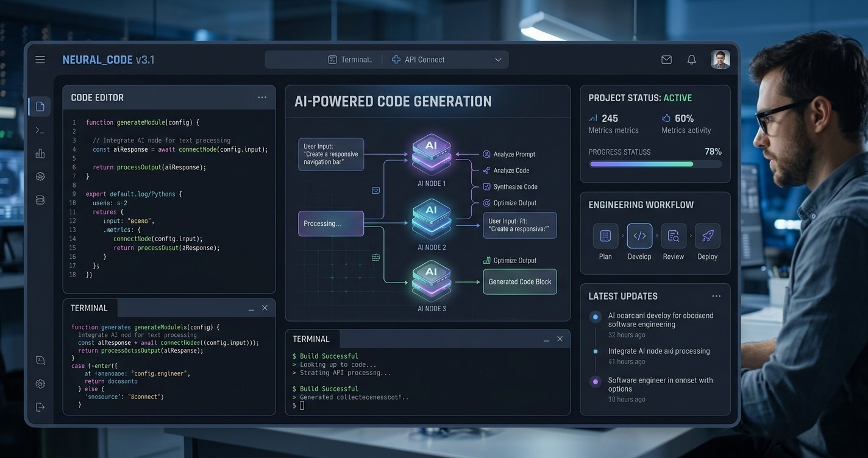Click the Analyze Prompt step
868x458 pixels.
tap(509, 154)
